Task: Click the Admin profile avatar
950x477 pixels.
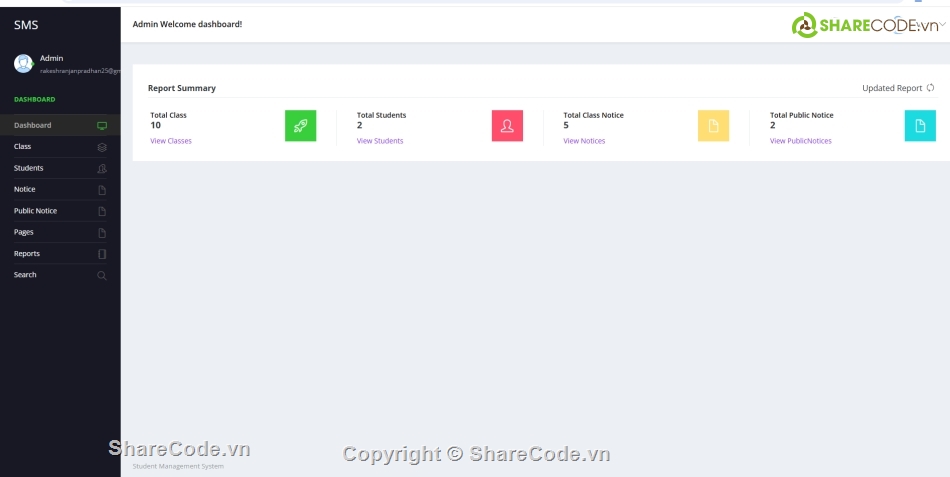Action: [23, 64]
